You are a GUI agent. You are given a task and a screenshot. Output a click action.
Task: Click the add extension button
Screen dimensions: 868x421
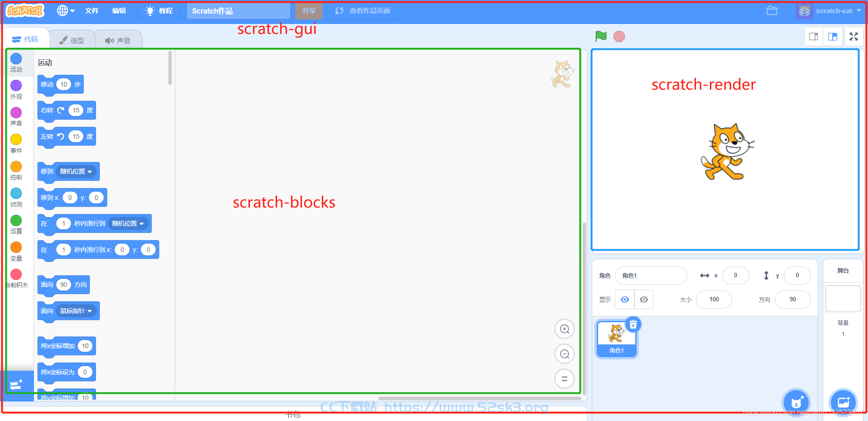coord(17,385)
